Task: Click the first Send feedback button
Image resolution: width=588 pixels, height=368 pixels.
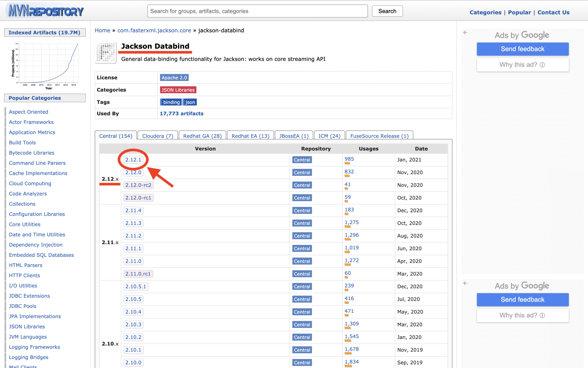Action: pyautogui.click(x=522, y=49)
